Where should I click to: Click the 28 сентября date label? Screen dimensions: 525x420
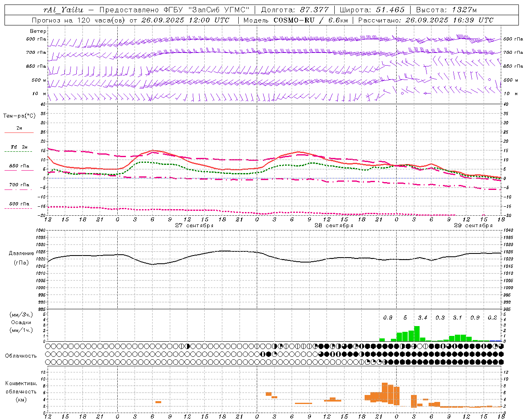click(334, 226)
